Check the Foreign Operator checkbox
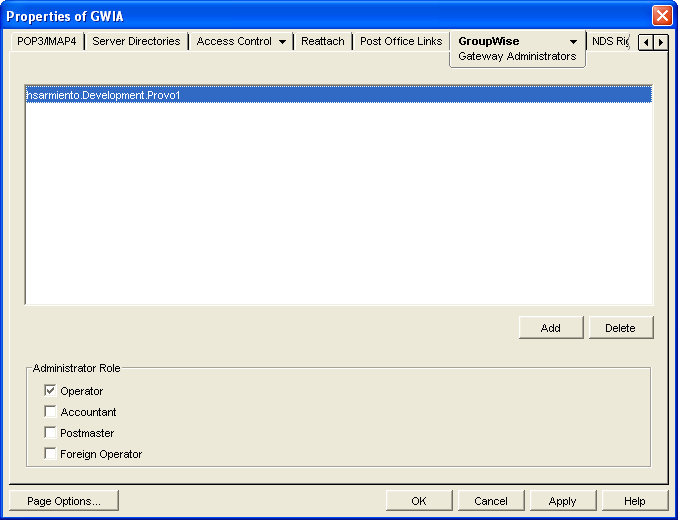Screen dimensions: 678x520 point(50,454)
